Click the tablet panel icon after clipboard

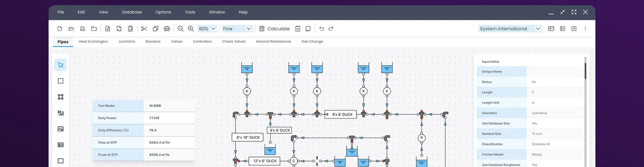(x=308, y=28)
